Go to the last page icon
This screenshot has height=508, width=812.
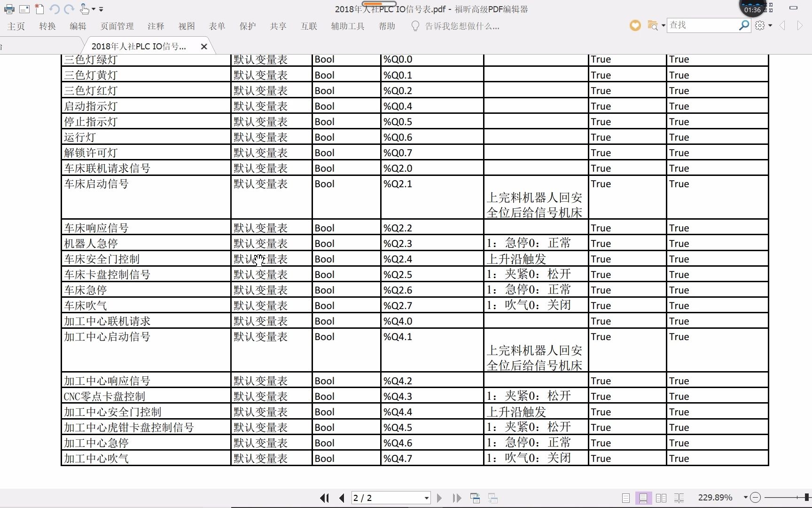pos(457,498)
